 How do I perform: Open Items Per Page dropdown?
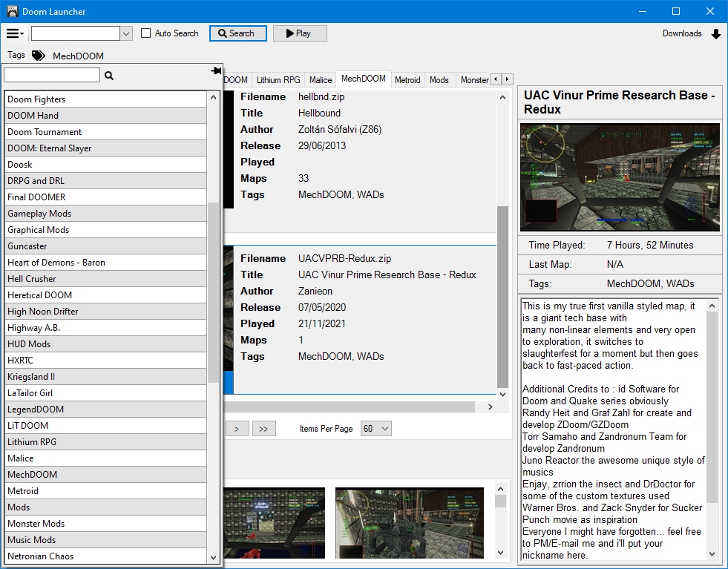(x=376, y=429)
